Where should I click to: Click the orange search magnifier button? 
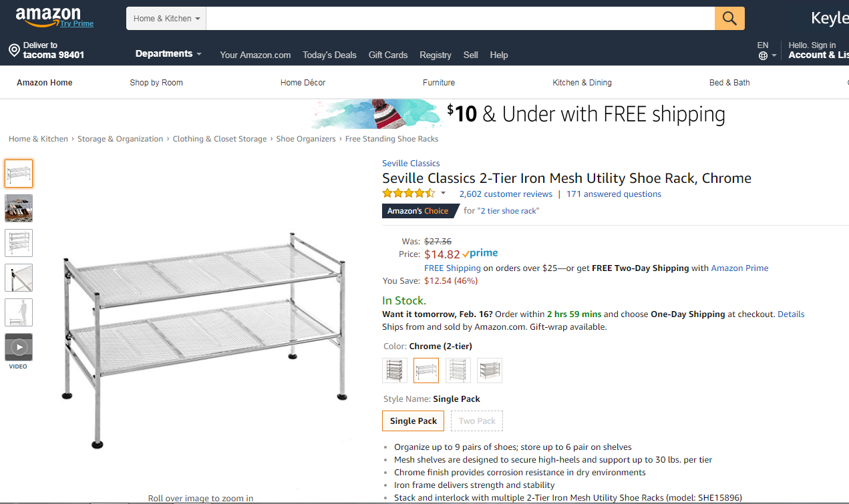pyautogui.click(x=729, y=18)
